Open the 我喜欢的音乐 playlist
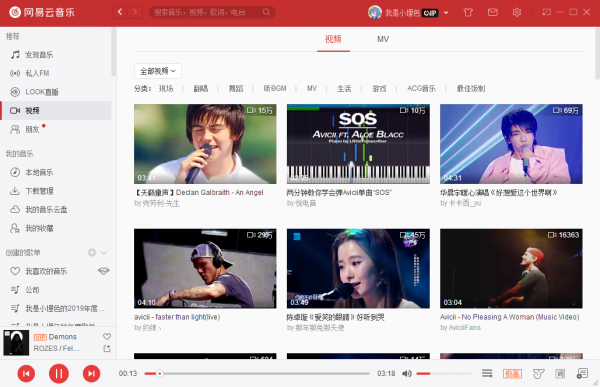Screen dimensions: 600x387 click(47, 271)
